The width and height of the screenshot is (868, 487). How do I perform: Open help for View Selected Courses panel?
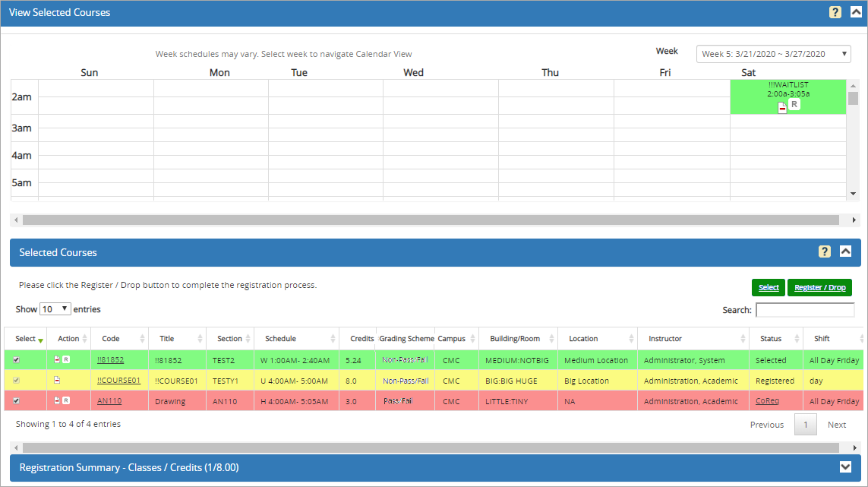[835, 13]
